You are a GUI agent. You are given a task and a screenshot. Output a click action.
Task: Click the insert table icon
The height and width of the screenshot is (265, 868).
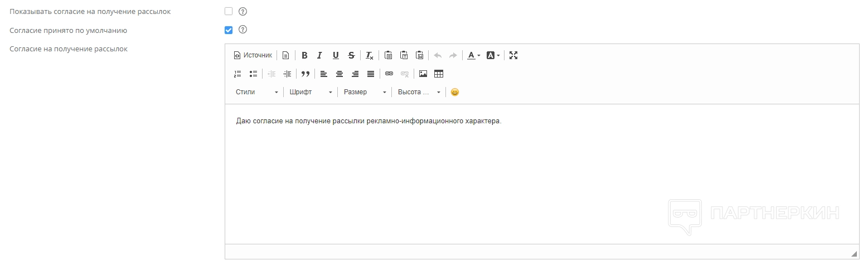tap(439, 74)
